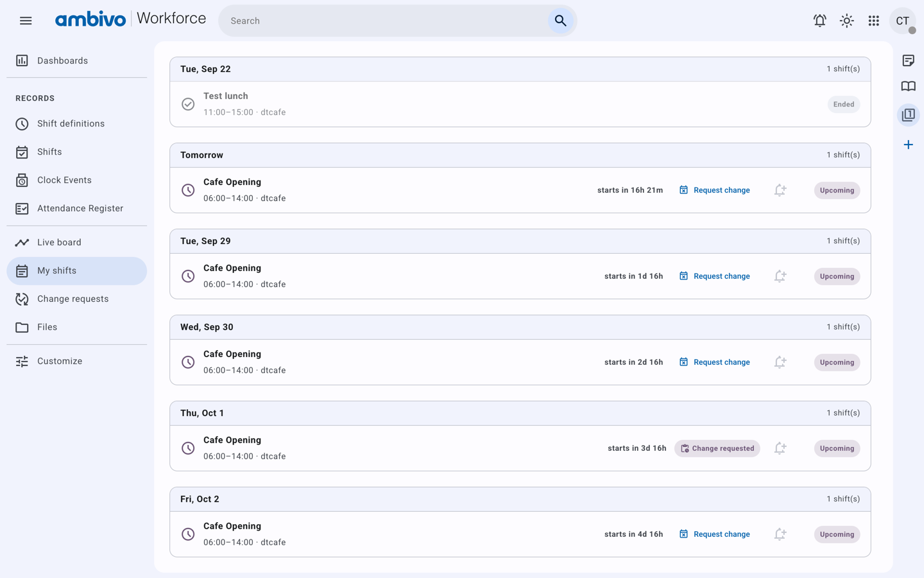Screen dimensions: 924x578
Task: Toggle light/dark theme sun icon
Action: click(x=846, y=21)
